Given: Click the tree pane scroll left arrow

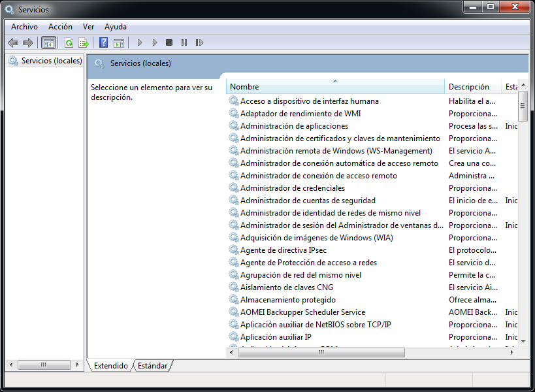Looking at the screenshot, I should pos(11,365).
